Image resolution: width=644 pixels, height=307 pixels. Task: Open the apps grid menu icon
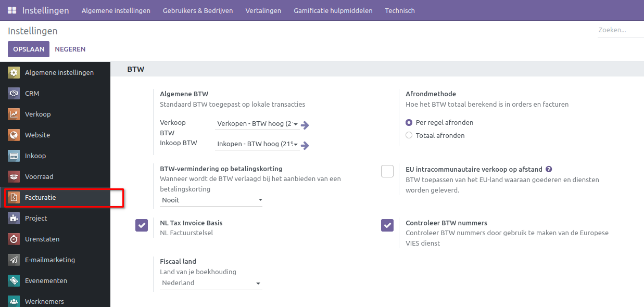11,10
